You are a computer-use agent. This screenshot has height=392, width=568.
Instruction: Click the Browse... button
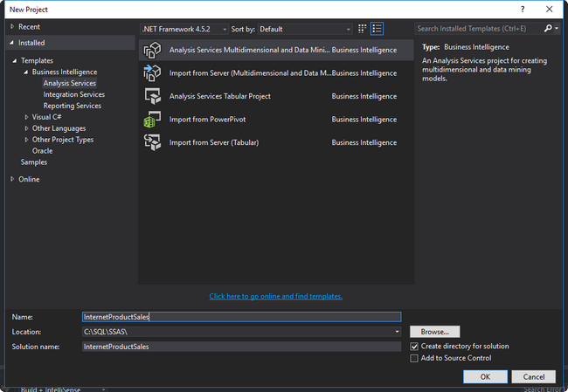[x=434, y=332]
